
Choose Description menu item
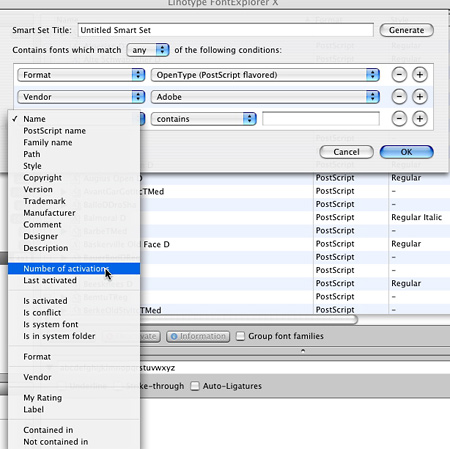tap(74, 248)
